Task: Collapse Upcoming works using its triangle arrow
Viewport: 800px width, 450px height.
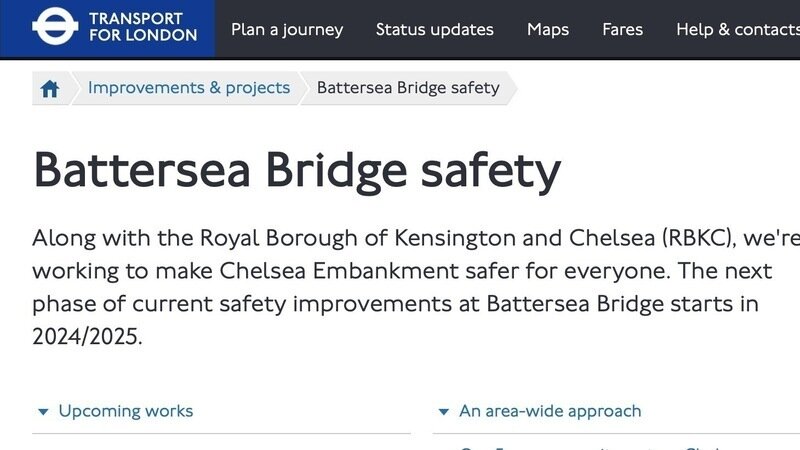Action: pyautogui.click(x=43, y=412)
